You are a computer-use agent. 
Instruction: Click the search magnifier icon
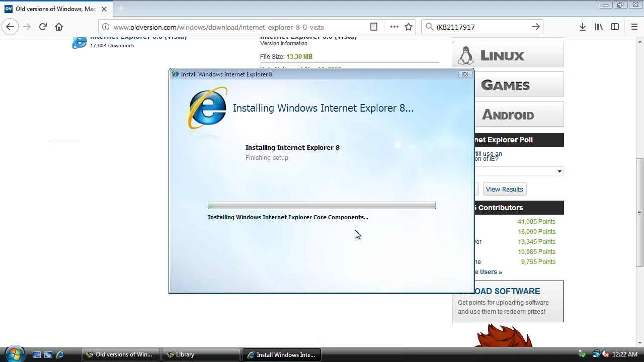click(429, 27)
